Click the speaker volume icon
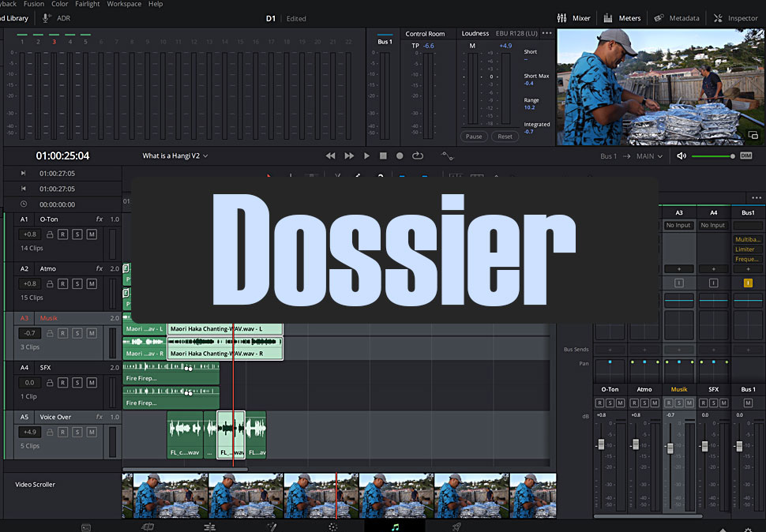The height and width of the screenshot is (532, 766). [682, 156]
